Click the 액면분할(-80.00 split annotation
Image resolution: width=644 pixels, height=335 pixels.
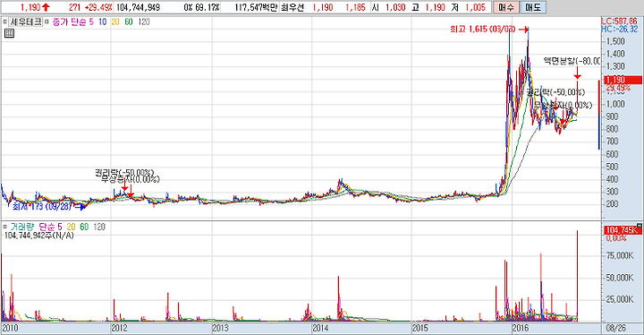coord(572,61)
